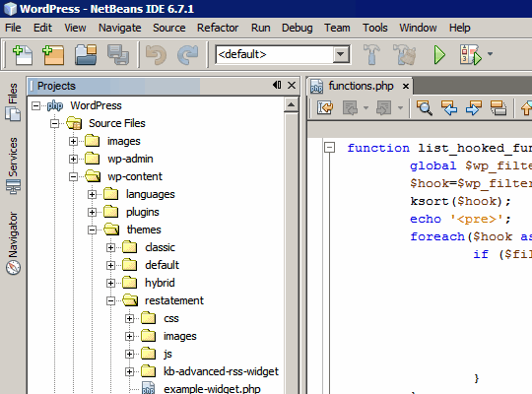This screenshot has height=394, width=532.
Task: Click the New File toolbar icon
Action: pos(23,55)
